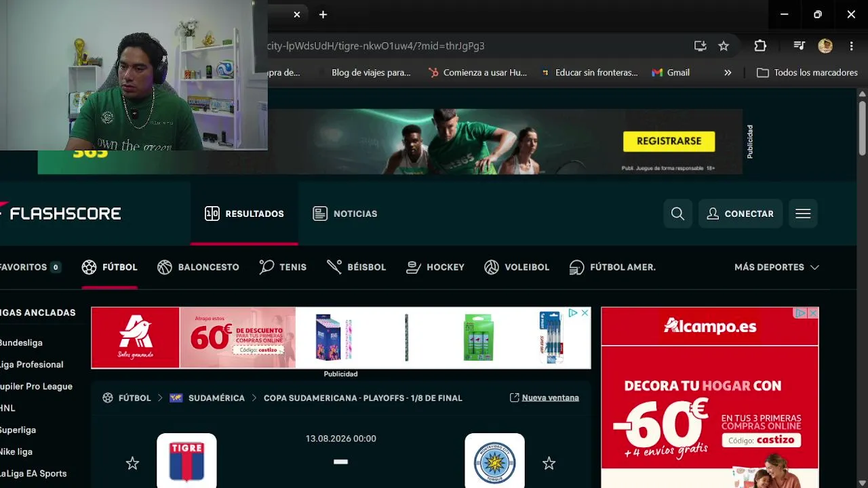
Task: Open the browser three-dot menu
Action: point(851,46)
